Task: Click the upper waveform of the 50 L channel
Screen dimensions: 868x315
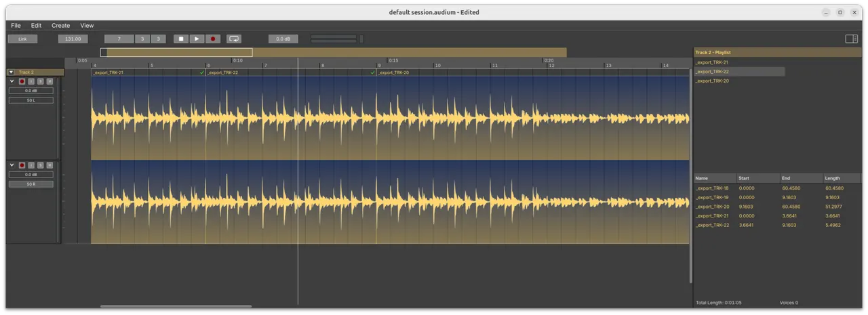Action: point(390,118)
